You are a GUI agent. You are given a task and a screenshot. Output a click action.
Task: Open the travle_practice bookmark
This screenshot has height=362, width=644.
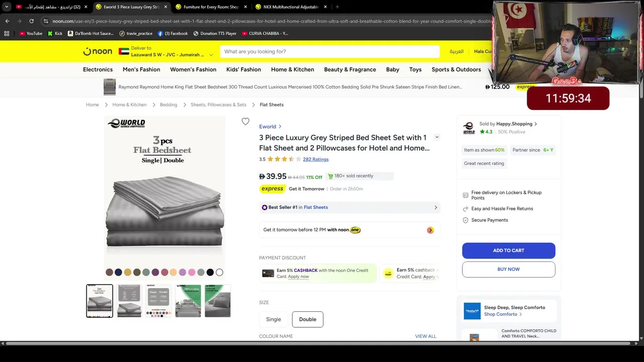[x=136, y=33]
